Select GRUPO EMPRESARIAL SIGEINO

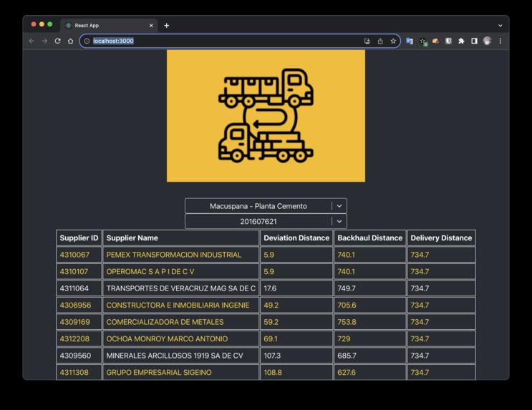[159, 372]
